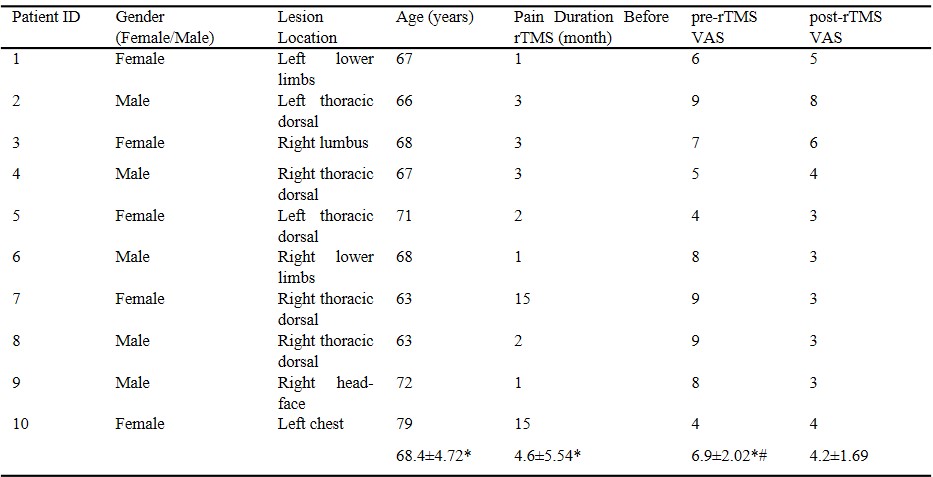Select the Right head-face lesion cell
Image resolution: width=933 pixels, height=477 pixels.
[325, 392]
